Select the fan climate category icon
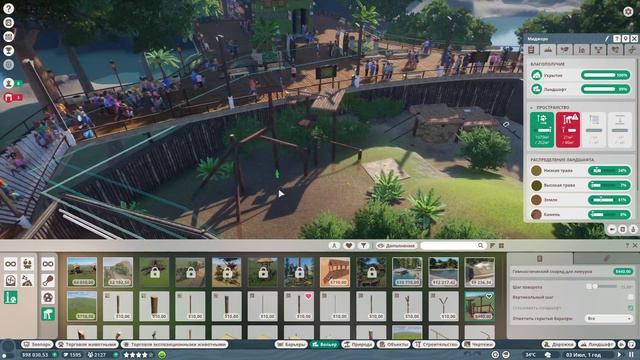The image size is (640, 360). tap(11, 281)
